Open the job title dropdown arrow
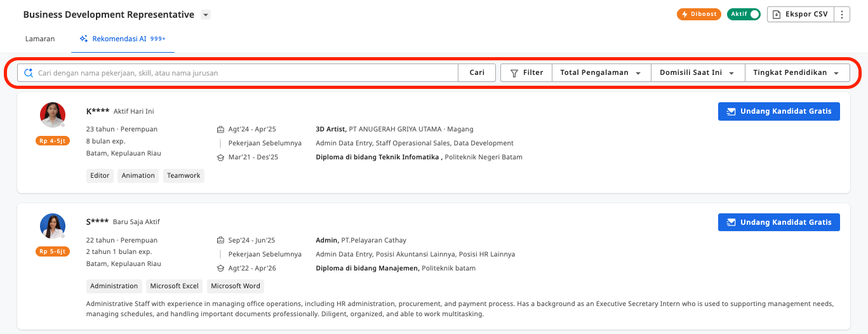The width and height of the screenshot is (868, 334). [x=206, y=15]
